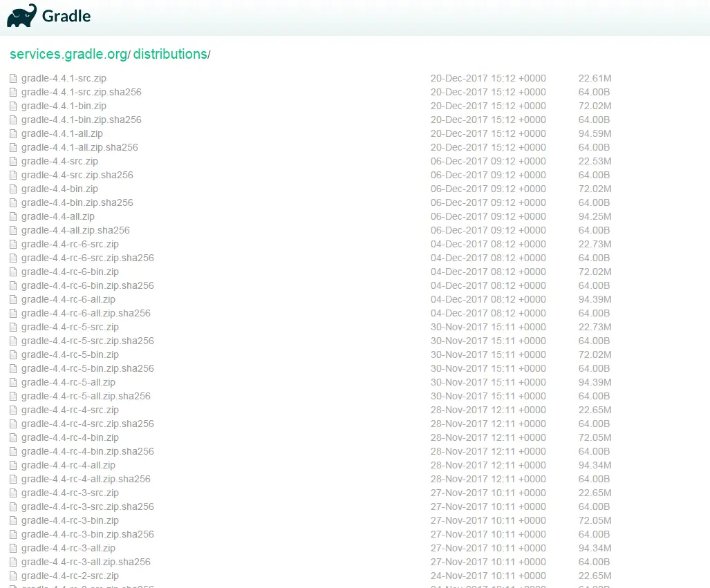Download gradle-4.4-src.zip
Viewport: 710px width, 588px height.
pos(59,161)
